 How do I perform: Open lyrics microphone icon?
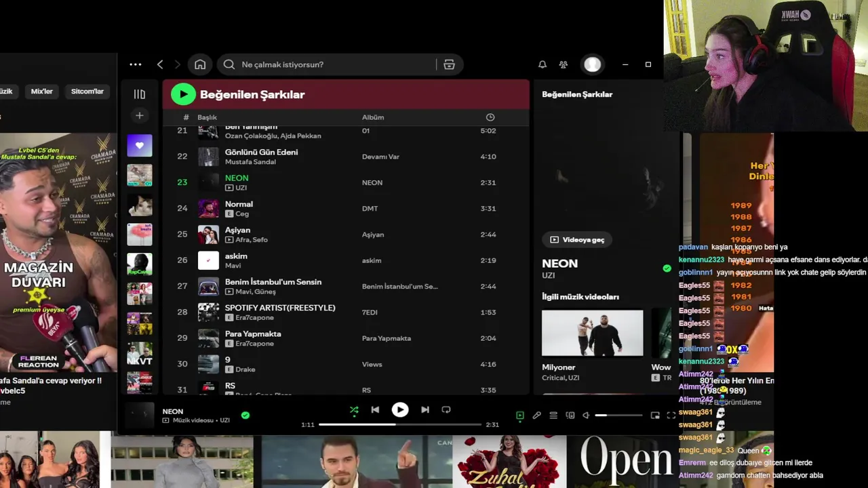(x=537, y=415)
